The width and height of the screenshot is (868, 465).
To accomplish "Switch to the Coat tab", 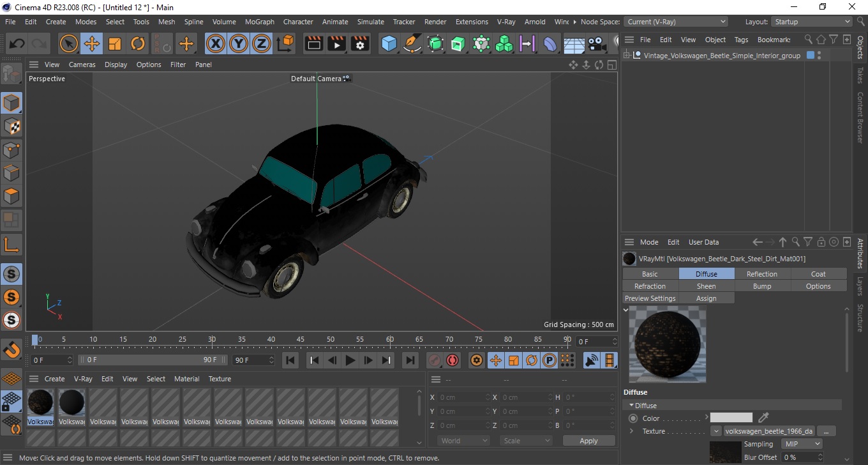I will (x=818, y=274).
